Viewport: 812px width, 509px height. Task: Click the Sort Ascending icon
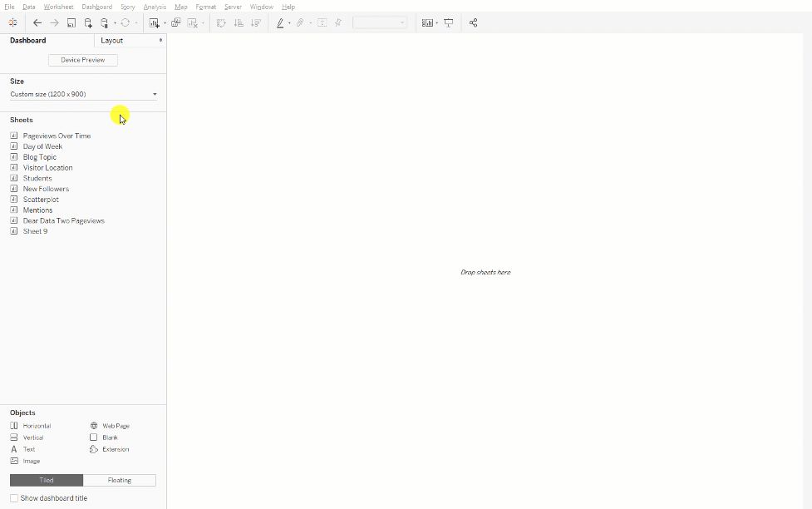tap(239, 22)
